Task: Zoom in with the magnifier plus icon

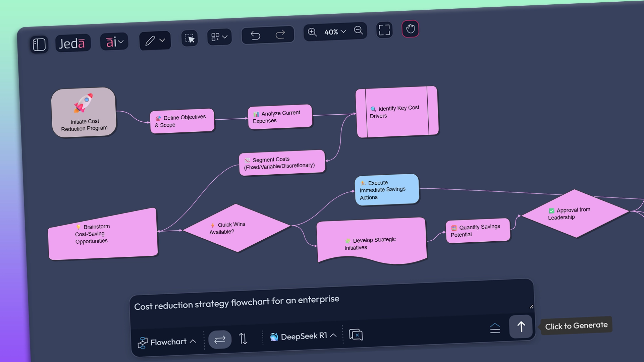Action: click(x=312, y=32)
